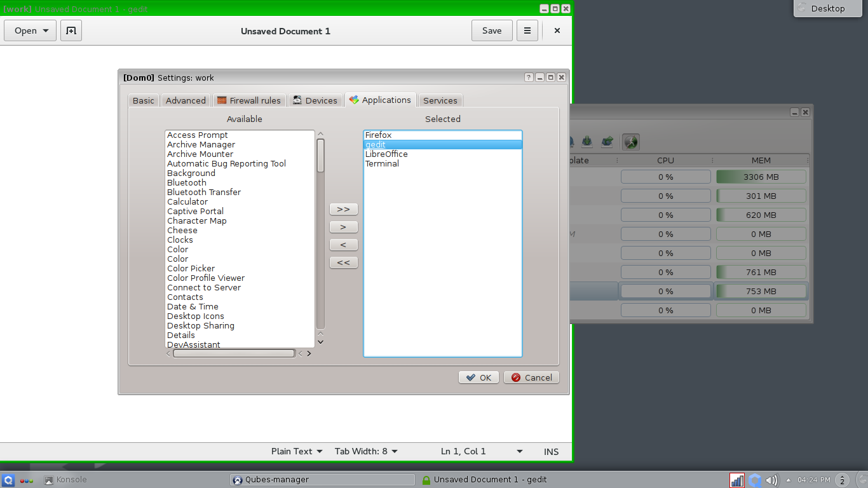868x488 pixels.
Task: Select Calculator in the Available list
Action: pyautogui.click(x=187, y=201)
